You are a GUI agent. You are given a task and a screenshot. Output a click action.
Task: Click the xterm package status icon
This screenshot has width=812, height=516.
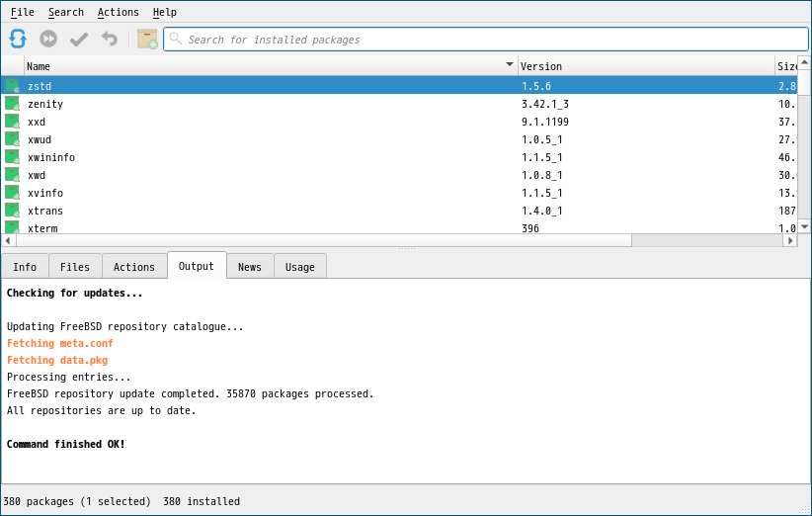12,228
